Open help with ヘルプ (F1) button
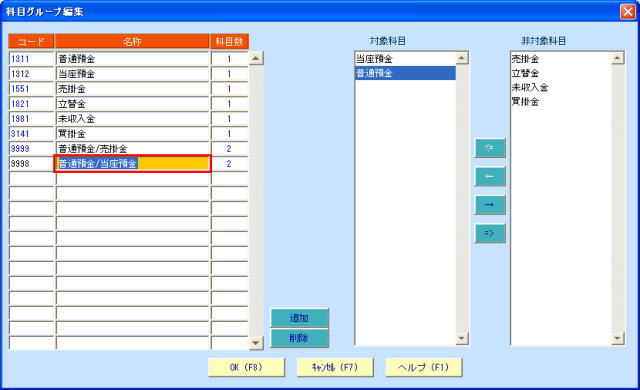Image resolution: width=640 pixels, height=390 pixels. pyautogui.click(x=423, y=367)
